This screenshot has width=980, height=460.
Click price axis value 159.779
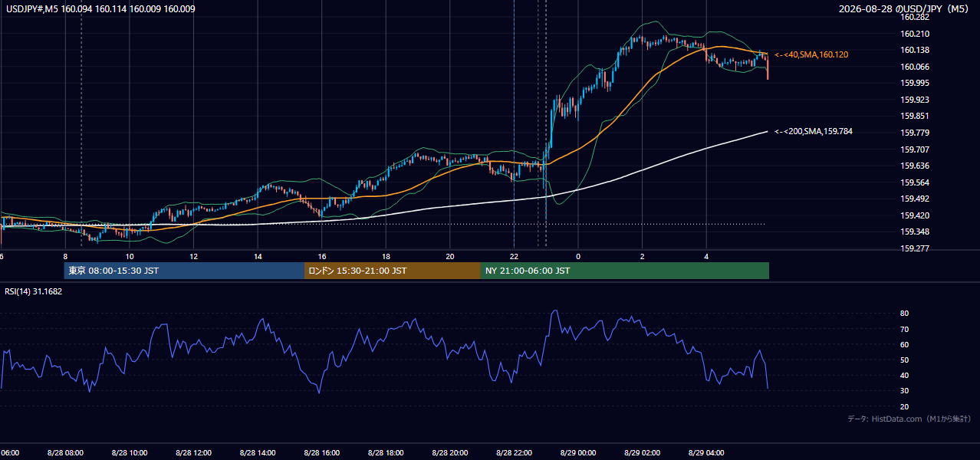[x=914, y=133]
